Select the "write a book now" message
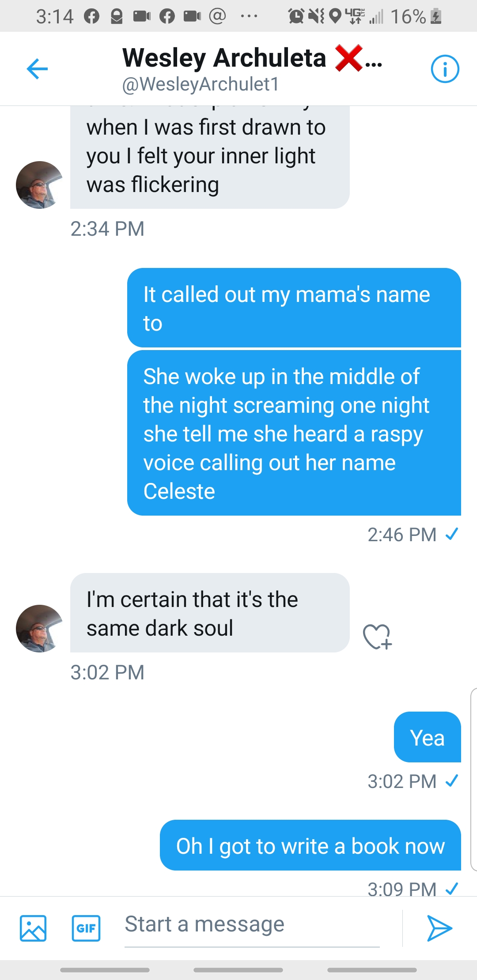 (310, 845)
